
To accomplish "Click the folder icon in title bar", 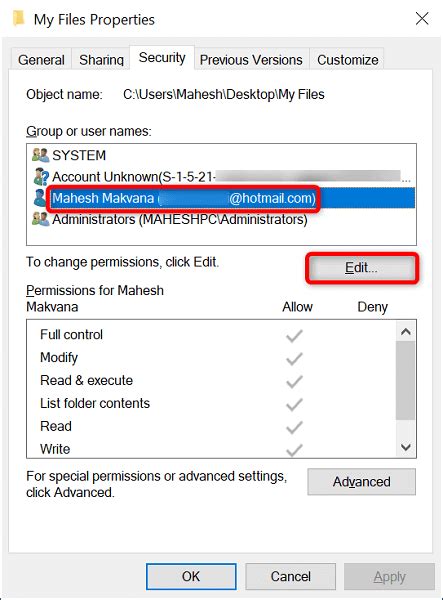I will (18, 18).
